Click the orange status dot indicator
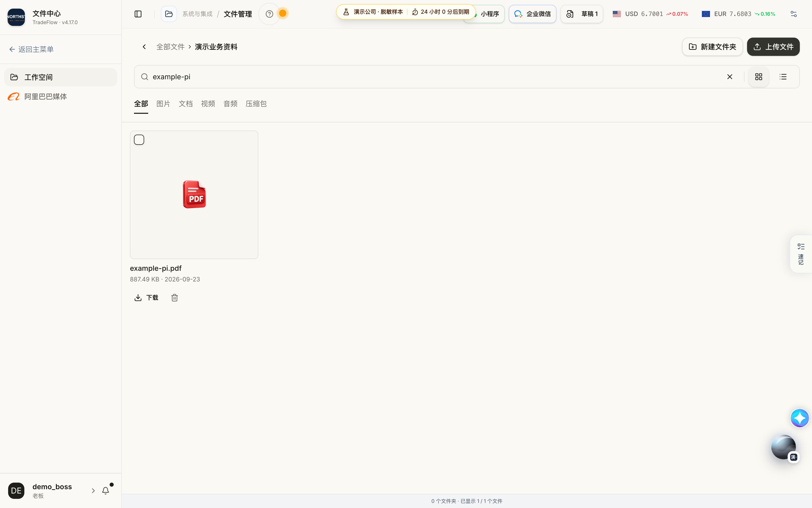 tap(282, 13)
